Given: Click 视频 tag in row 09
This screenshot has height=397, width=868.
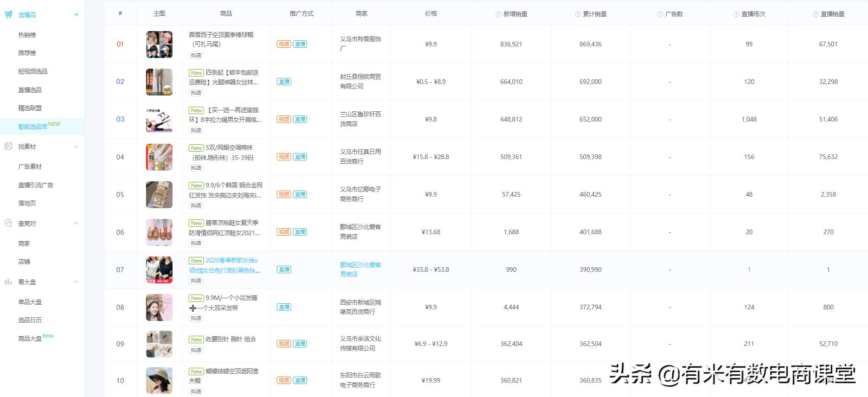Looking at the screenshot, I should tap(284, 344).
